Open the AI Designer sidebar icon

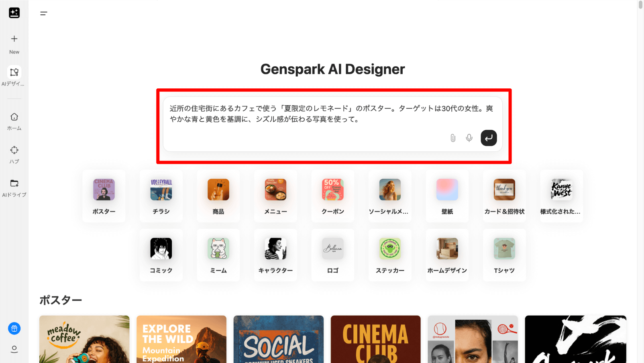(14, 72)
